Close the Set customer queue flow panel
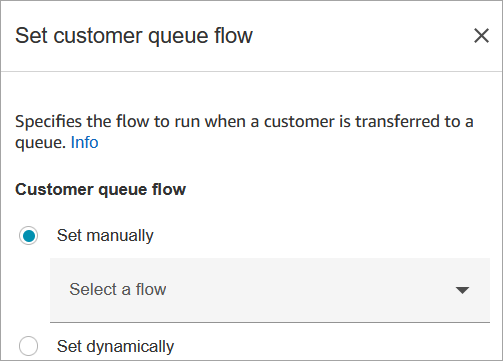 pos(481,36)
